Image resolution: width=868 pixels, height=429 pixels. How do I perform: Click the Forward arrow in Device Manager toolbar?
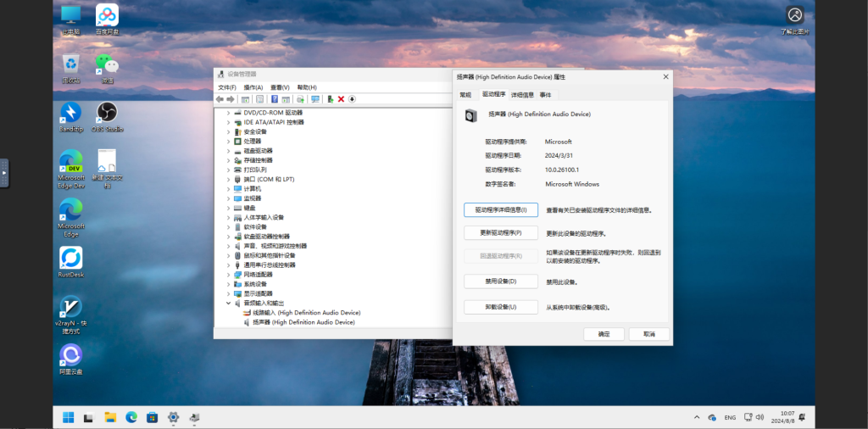pos(231,99)
